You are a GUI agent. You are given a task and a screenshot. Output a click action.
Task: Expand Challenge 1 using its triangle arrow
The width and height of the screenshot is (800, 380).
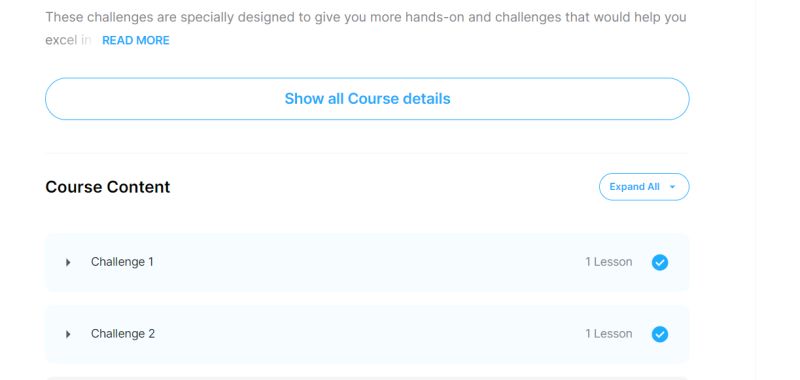68,262
